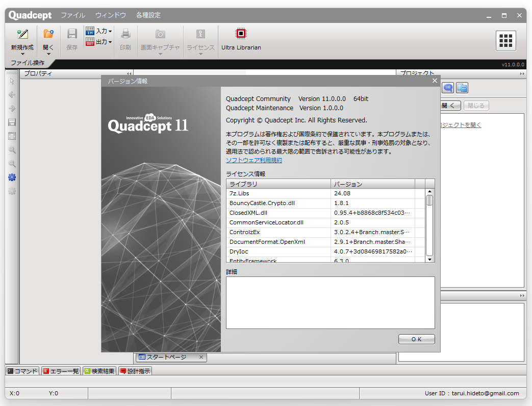532x406 pixels.
Task: Open the ファイル menu
Action: [72, 15]
